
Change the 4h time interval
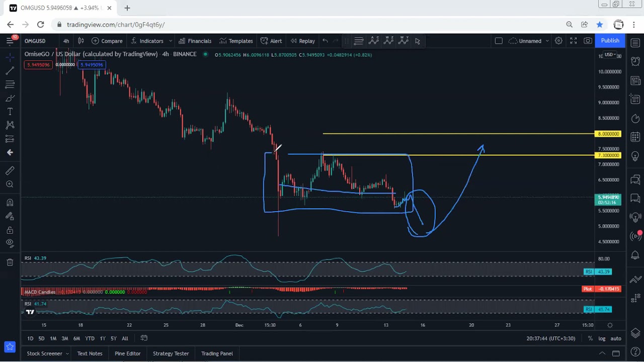pyautogui.click(x=66, y=41)
